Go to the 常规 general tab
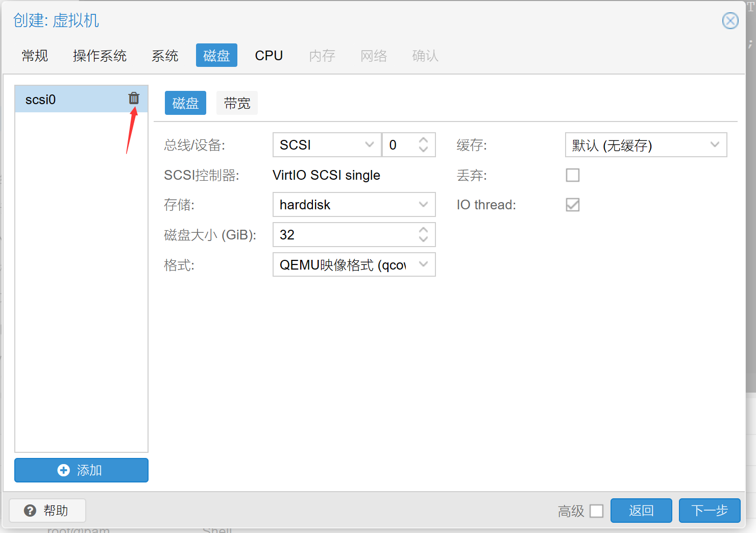This screenshot has height=533, width=756. click(35, 56)
